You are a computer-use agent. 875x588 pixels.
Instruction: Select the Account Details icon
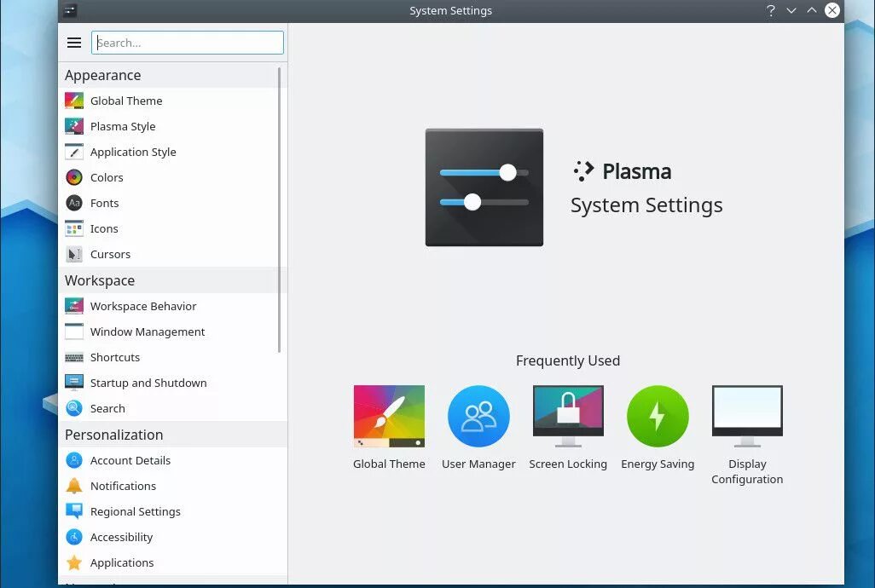click(74, 460)
